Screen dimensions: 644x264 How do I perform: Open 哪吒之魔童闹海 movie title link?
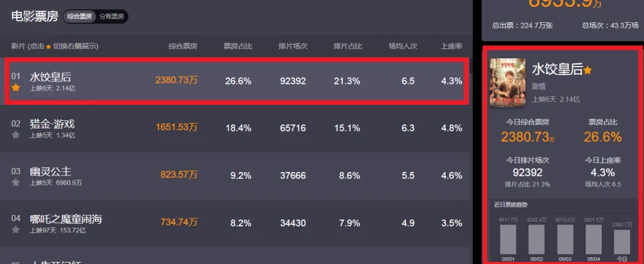66,219
